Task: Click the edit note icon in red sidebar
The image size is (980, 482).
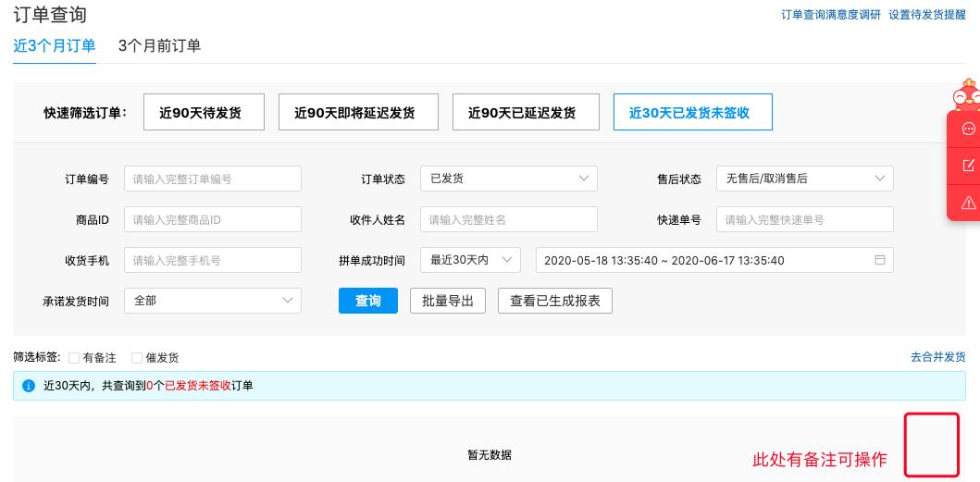Action: pos(968,166)
